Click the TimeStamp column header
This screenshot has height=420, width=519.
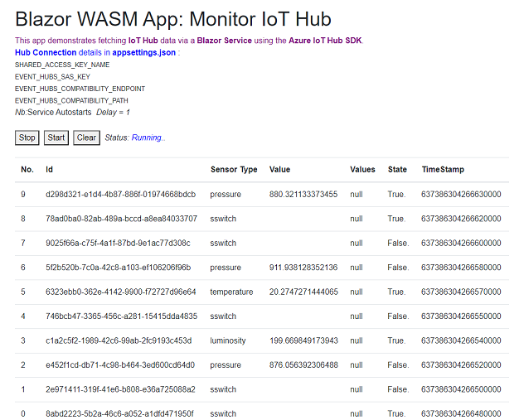[x=443, y=169]
